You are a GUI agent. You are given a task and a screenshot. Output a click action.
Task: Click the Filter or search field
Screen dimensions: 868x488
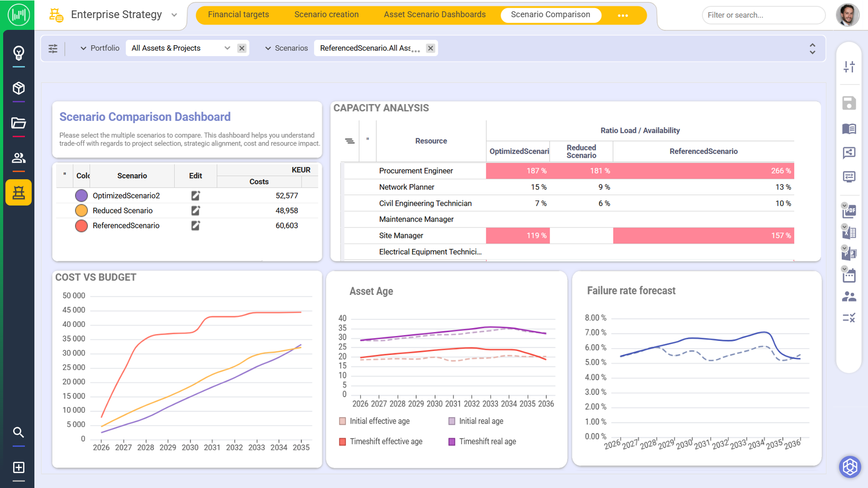(764, 15)
